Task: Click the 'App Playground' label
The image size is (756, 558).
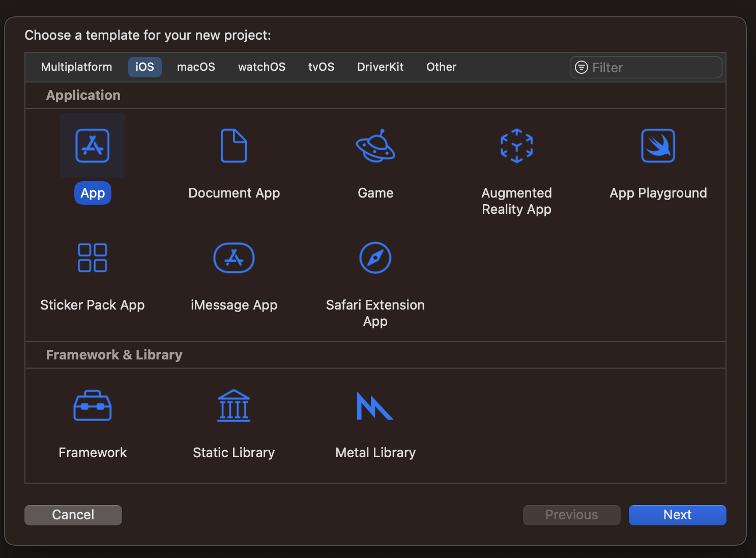Action: (x=658, y=193)
